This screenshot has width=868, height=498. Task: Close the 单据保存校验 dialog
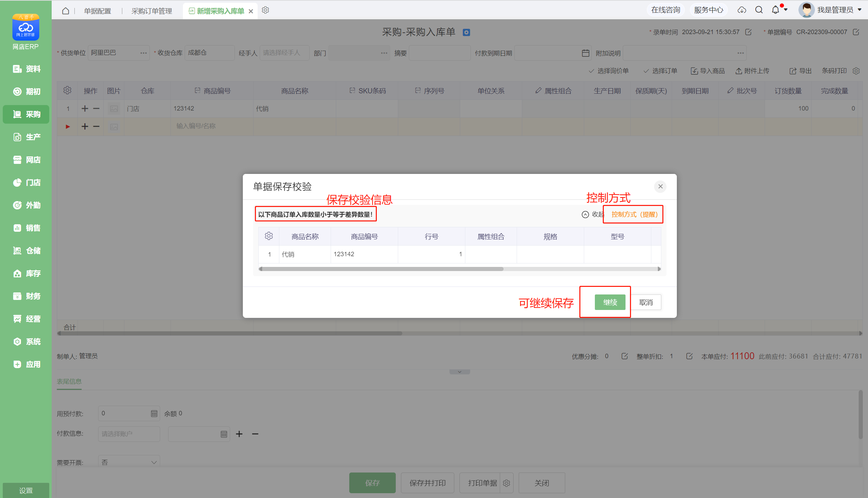(x=660, y=186)
